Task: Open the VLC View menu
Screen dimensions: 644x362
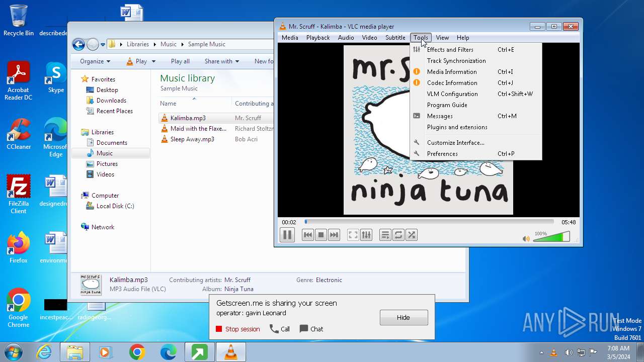Action: pos(442,38)
